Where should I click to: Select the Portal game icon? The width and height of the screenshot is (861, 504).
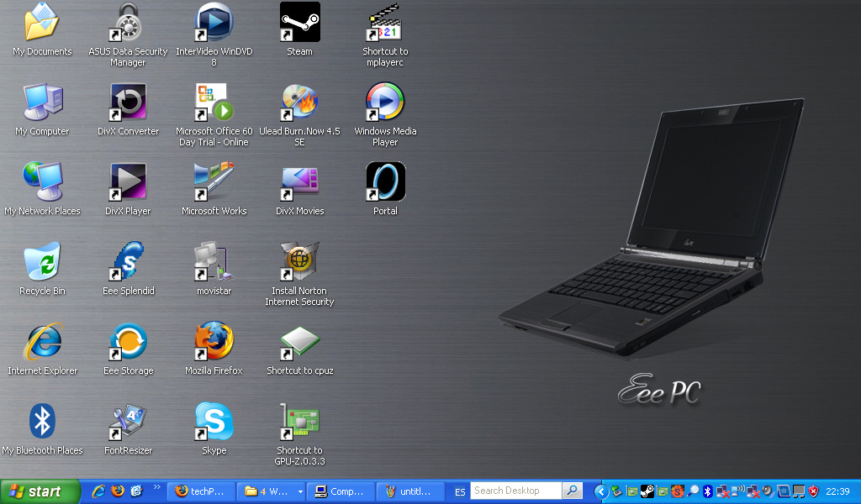click(x=385, y=182)
